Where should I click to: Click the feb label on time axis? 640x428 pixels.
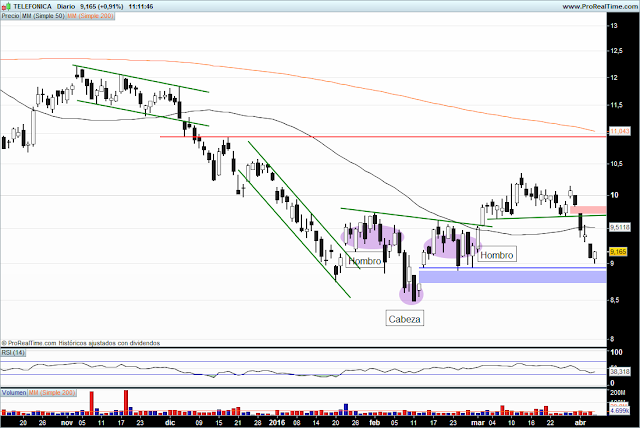[374, 423]
